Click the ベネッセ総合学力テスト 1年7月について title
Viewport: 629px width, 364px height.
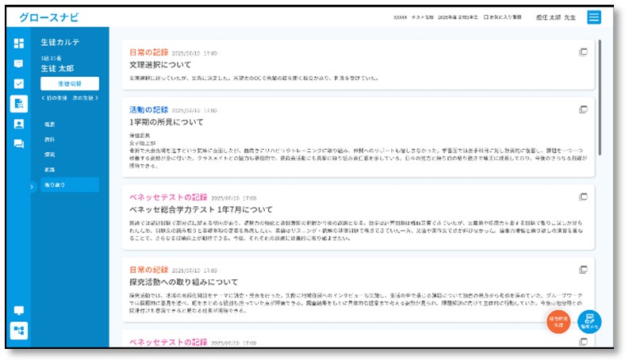click(x=201, y=209)
